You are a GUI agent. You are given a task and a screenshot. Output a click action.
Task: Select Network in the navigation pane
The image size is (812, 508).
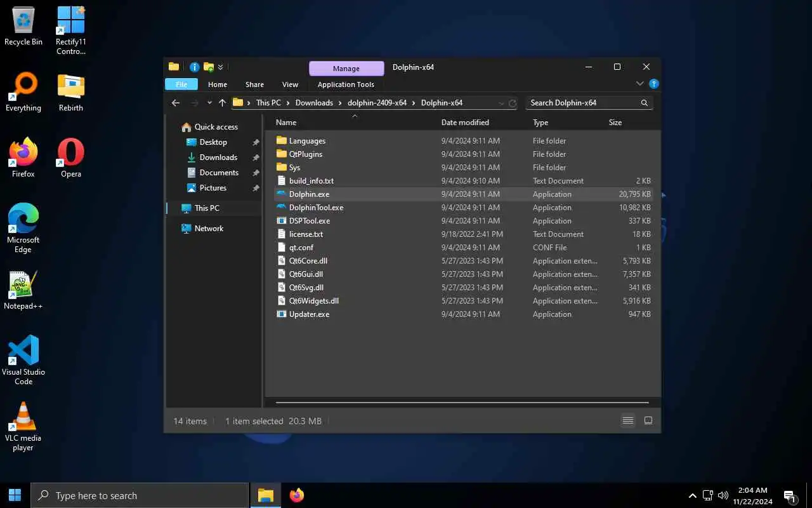tap(209, 229)
